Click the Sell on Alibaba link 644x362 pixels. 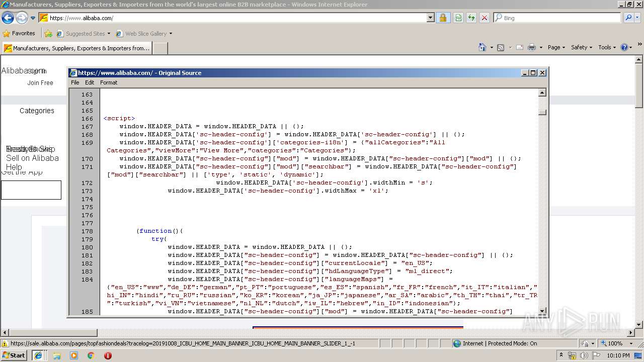click(32, 158)
